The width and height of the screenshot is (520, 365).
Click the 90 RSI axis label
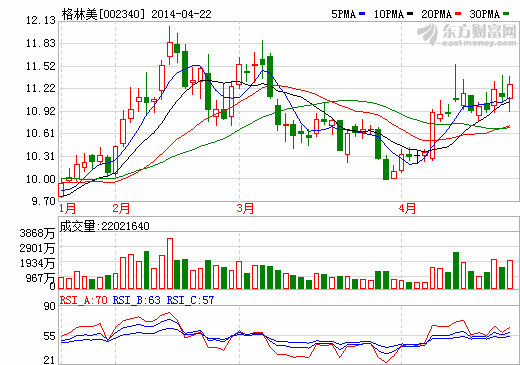(50, 306)
